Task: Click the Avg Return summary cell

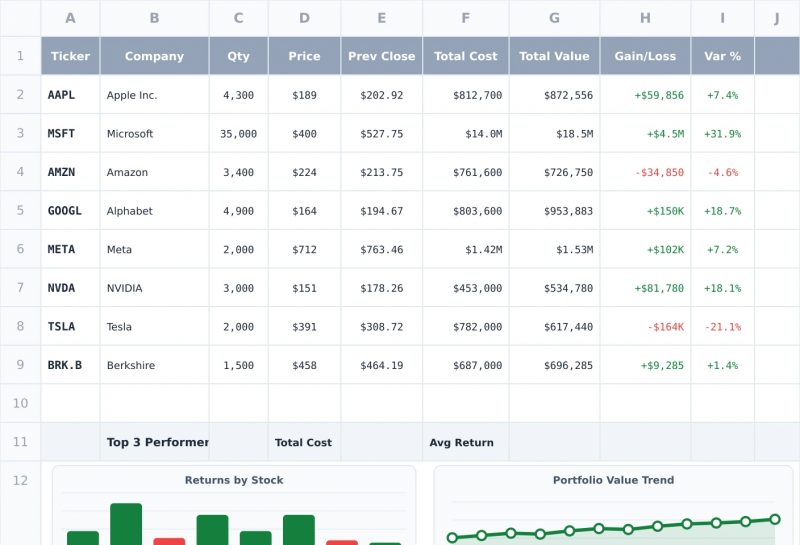Action: [466, 442]
